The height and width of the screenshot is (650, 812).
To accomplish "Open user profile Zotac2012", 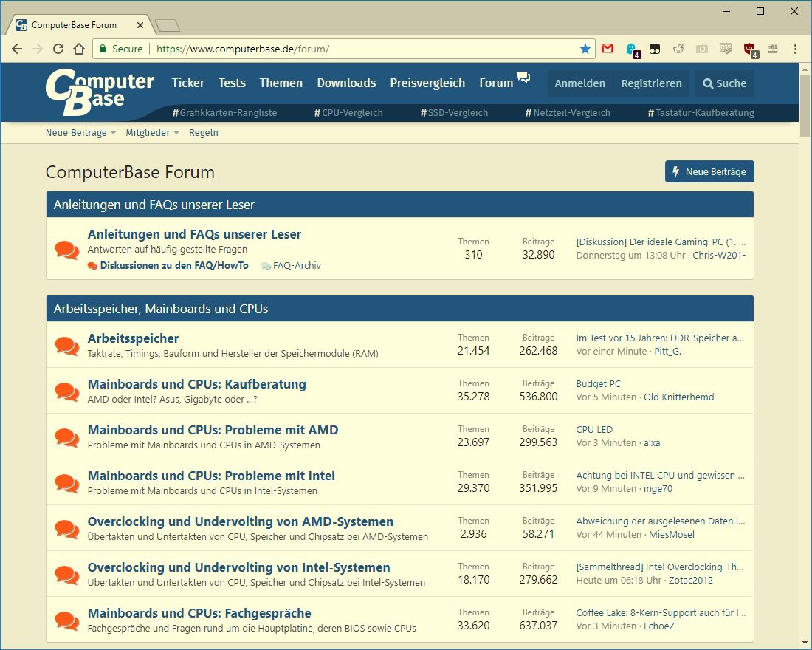I will coord(690,580).
